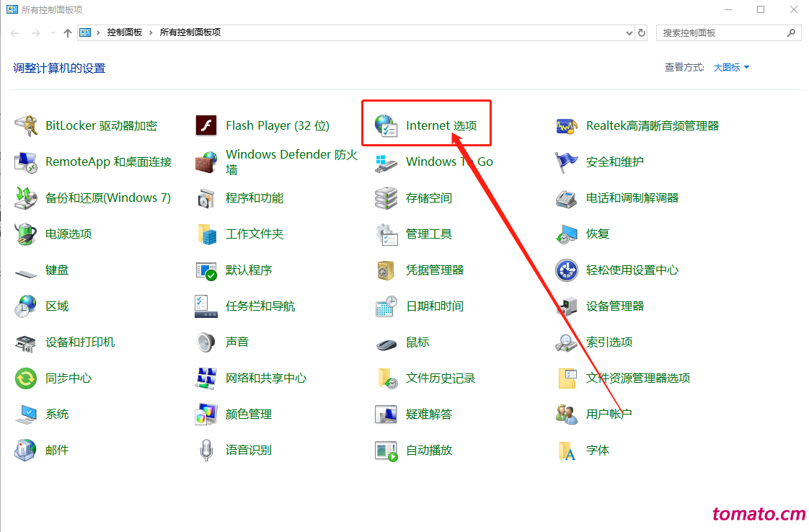Click the control panel icon in the address bar
Image resolution: width=809 pixels, height=532 pixels.
click(85, 32)
